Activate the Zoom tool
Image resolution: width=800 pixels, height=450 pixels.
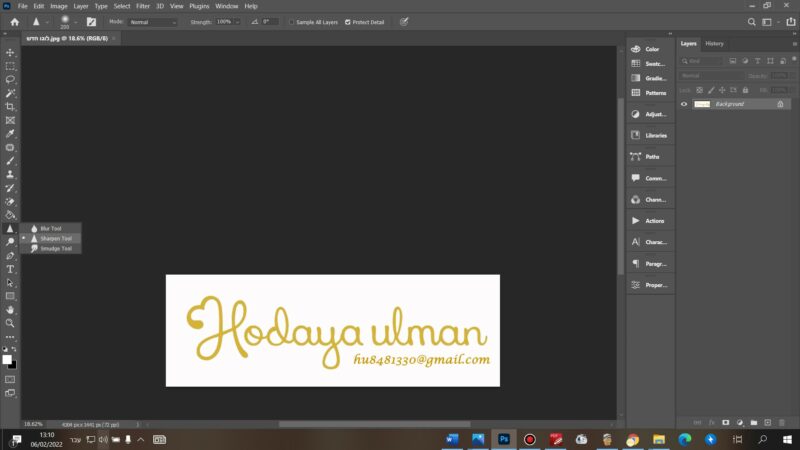[x=11, y=323]
